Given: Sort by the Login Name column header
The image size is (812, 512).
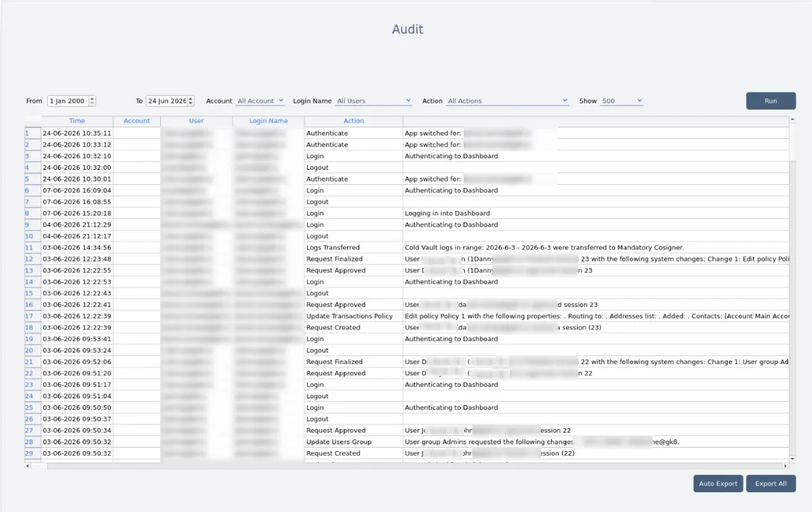Looking at the screenshot, I should coord(268,120).
